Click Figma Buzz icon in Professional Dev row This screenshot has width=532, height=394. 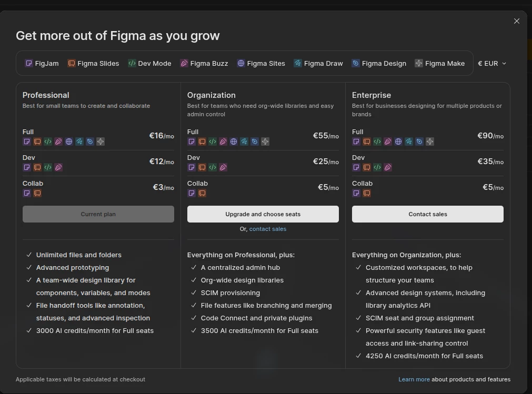click(x=58, y=167)
